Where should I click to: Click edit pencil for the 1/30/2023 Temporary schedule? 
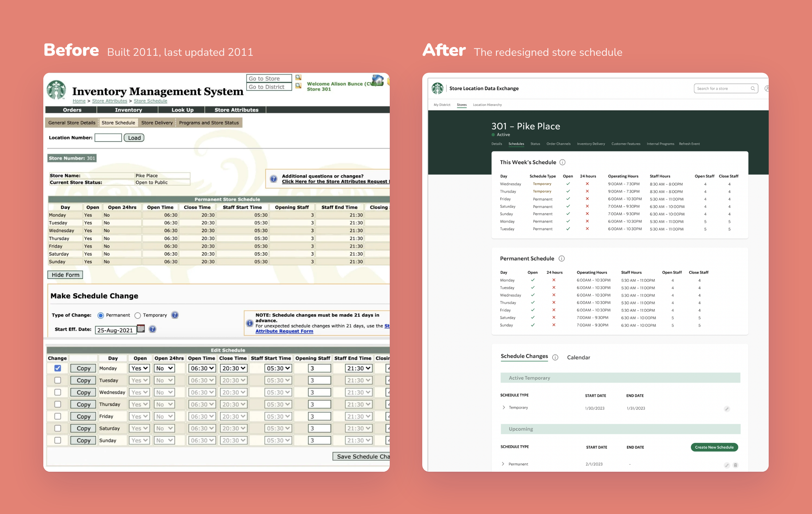coord(727,409)
